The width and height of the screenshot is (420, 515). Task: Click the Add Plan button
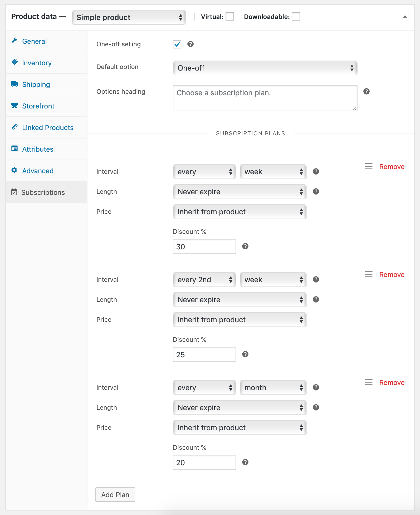click(115, 495)
